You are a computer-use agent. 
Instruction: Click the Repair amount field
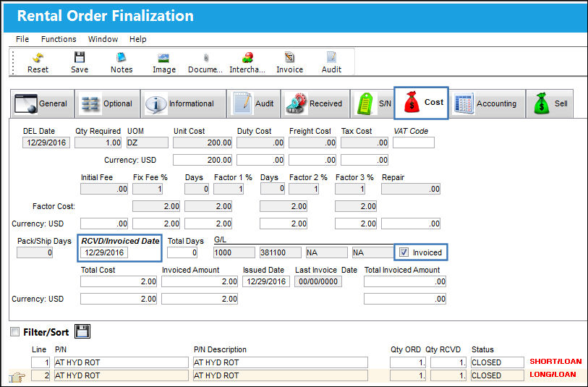(x=411, y=189)
